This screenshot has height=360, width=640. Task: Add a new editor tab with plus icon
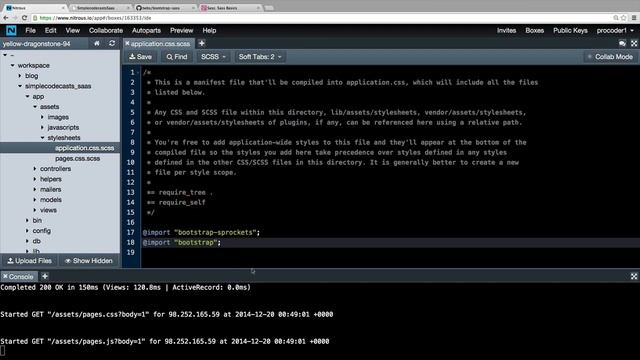[x=202, y=43]
